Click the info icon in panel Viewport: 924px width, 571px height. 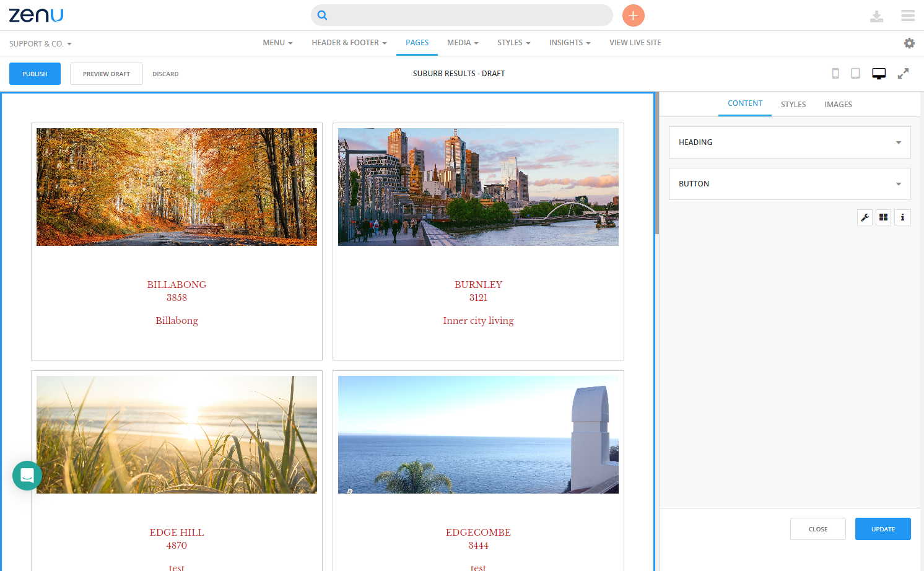(x=903, y=217)
